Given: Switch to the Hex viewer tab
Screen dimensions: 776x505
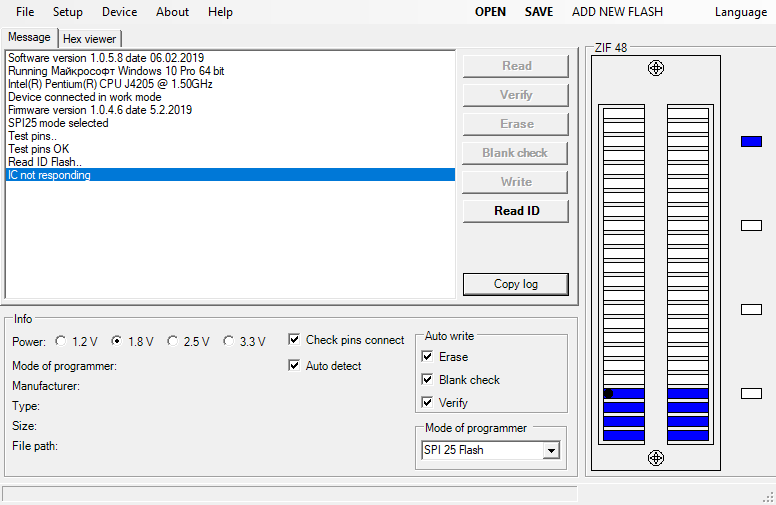Looking at the screenshot, I should click(x=90, y=39).
